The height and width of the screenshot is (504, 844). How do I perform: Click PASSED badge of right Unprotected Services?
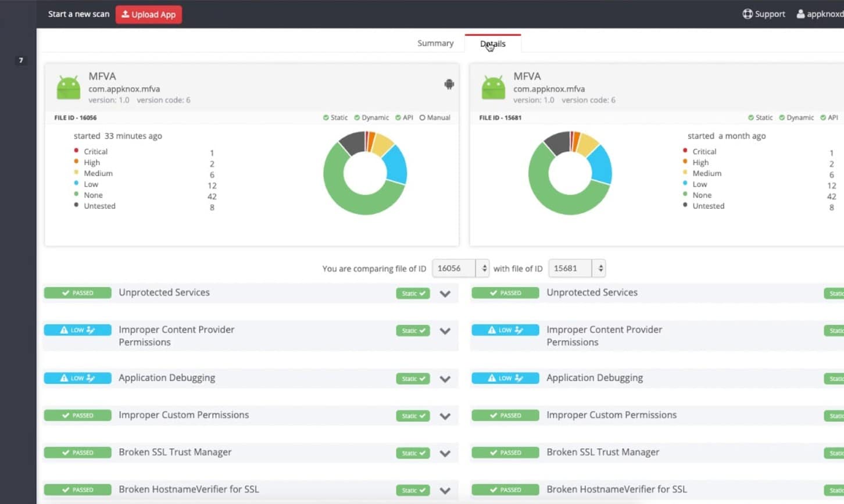[x=506, y=293]
